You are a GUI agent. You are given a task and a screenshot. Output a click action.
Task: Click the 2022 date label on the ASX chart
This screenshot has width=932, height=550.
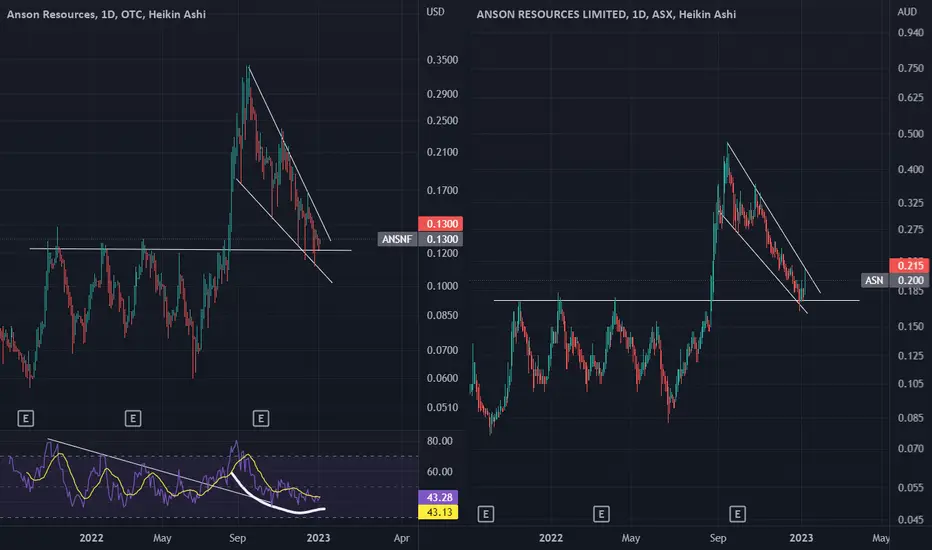(551, 538)
